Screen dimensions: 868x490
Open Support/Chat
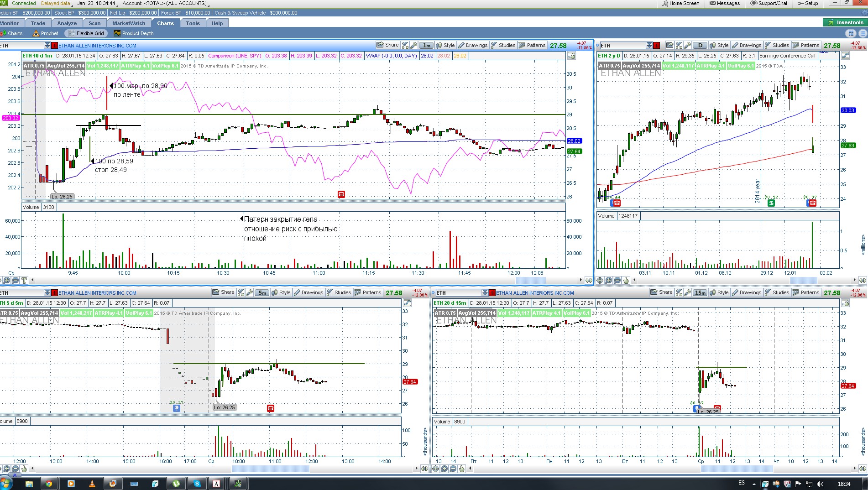tap(769, 3)
